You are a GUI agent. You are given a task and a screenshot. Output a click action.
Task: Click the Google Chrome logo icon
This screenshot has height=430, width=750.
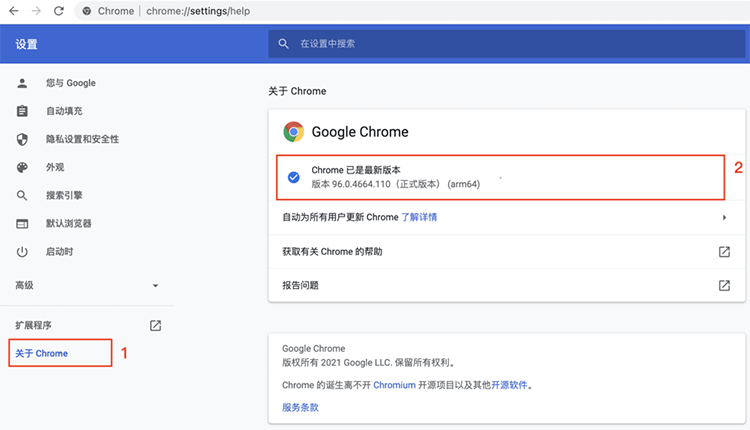(293, 132)
